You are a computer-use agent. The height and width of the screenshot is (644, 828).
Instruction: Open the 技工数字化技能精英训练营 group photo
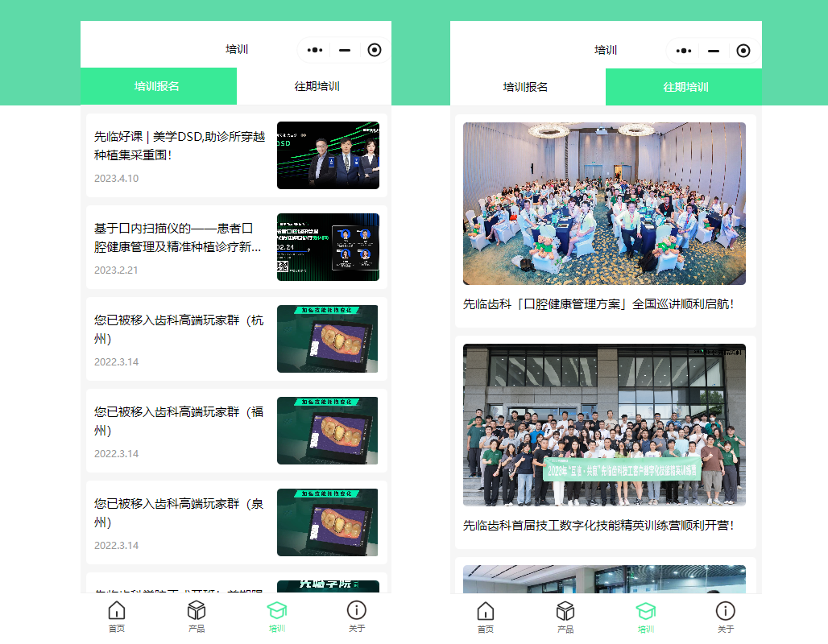click(604, 425)
